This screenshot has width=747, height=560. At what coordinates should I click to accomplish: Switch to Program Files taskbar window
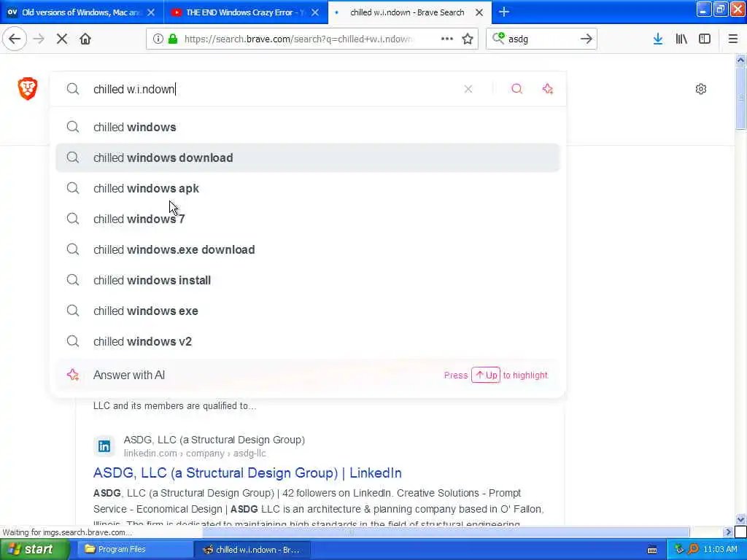tap(133, 549)
